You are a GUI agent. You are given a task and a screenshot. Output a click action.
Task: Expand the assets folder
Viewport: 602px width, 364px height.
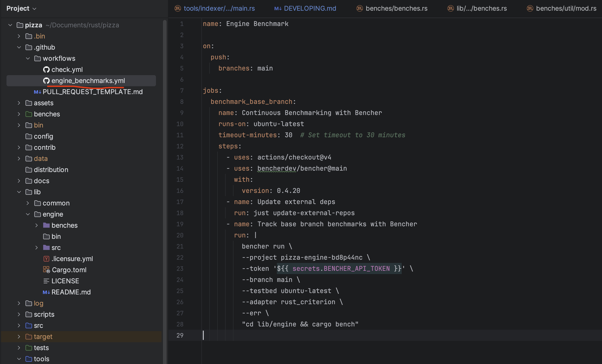pyautogui.click(x=19, y=103)
